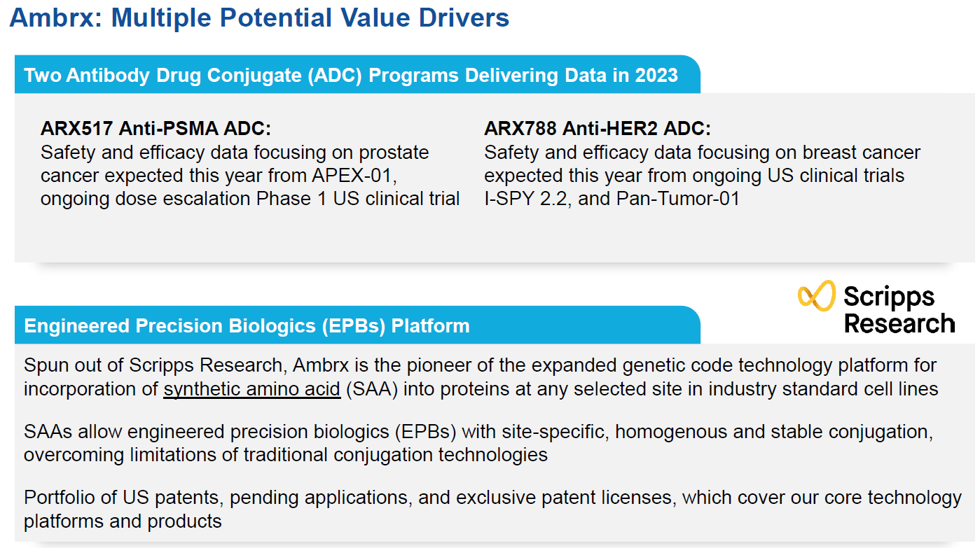Click the prostate cancer safety and efficacy text

click(x=235, y=153)
